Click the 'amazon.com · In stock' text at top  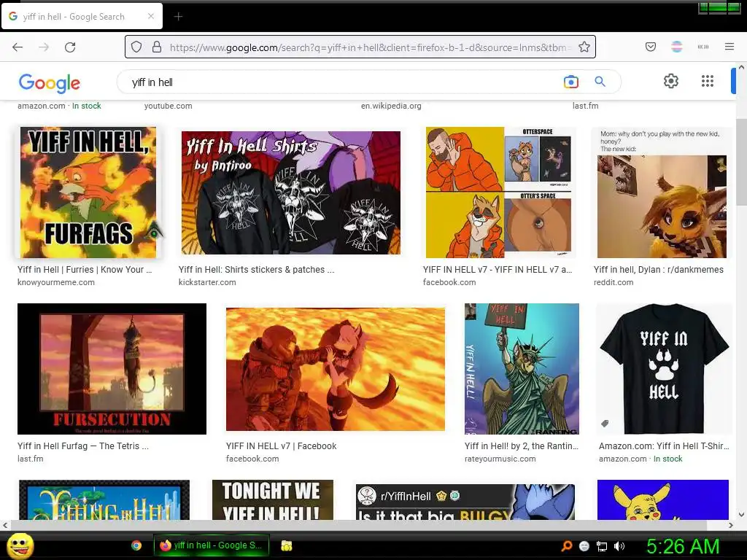tap(60, 106)
